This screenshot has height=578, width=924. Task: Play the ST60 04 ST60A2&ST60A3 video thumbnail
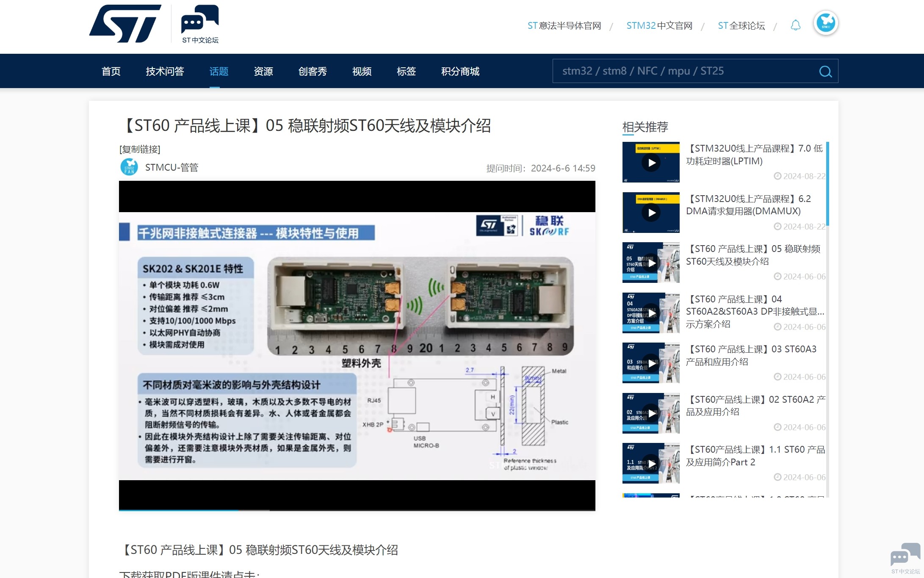click(651, 313)
